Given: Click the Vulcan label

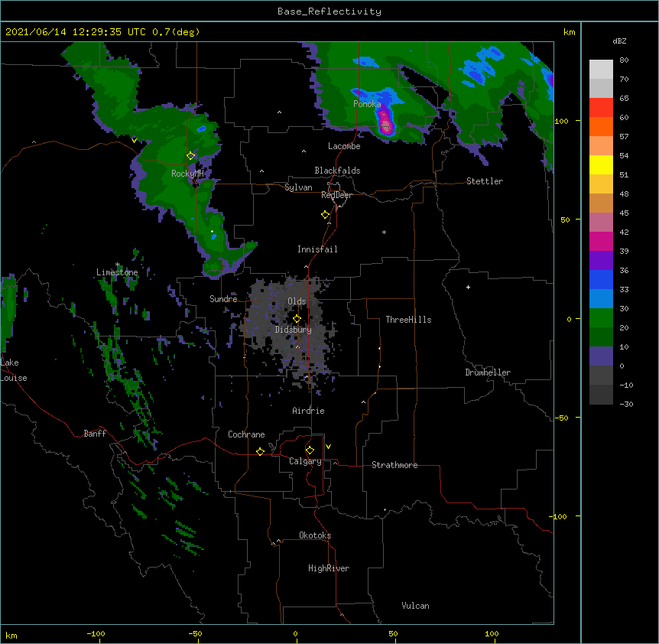Looking at the screenshot, I should coord(415,606).
